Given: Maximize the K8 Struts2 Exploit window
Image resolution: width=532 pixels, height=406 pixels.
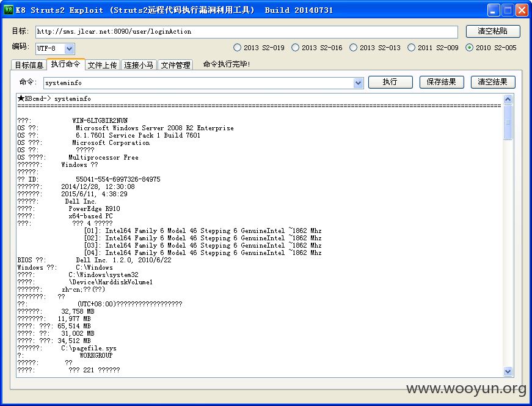Looking at the screenshot, I should (508, 10).
